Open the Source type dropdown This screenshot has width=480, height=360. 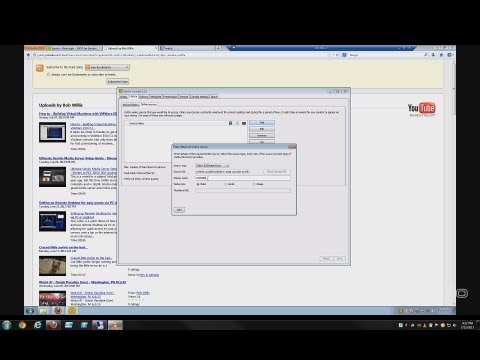pos(212,166)
